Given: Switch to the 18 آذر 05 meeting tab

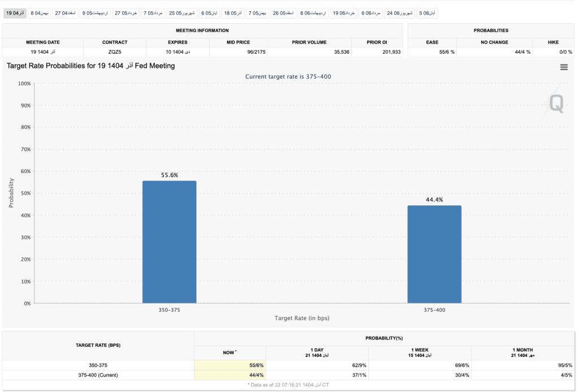Looking at the screenshot, I should tap(232, 12).
